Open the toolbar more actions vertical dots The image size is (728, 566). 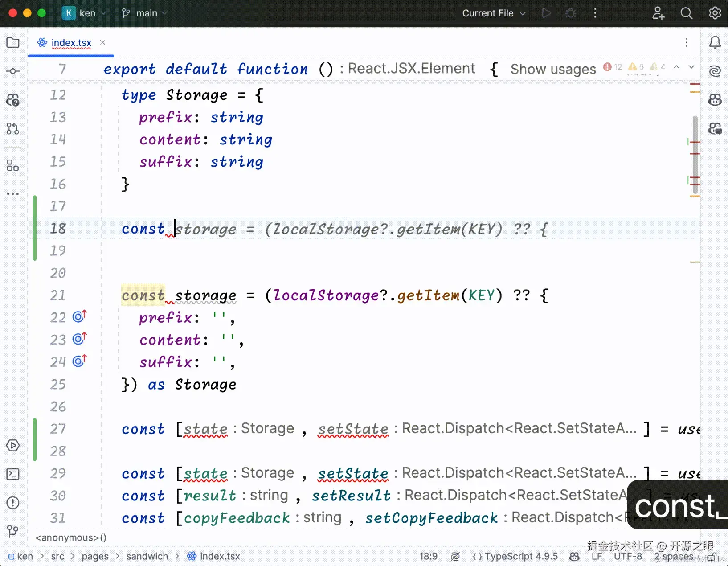coord(595,13)
